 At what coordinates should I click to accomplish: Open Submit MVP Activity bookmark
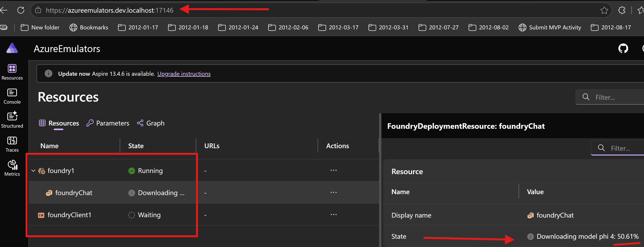550,27
